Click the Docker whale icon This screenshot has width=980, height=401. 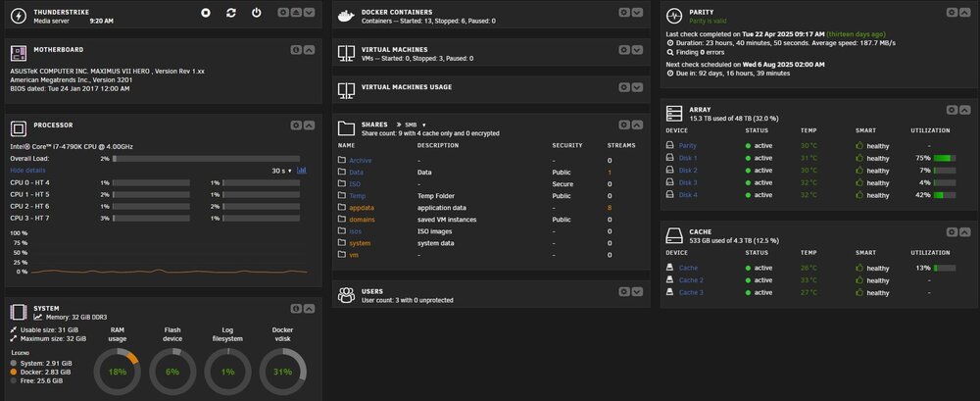[x=346, y=16]
